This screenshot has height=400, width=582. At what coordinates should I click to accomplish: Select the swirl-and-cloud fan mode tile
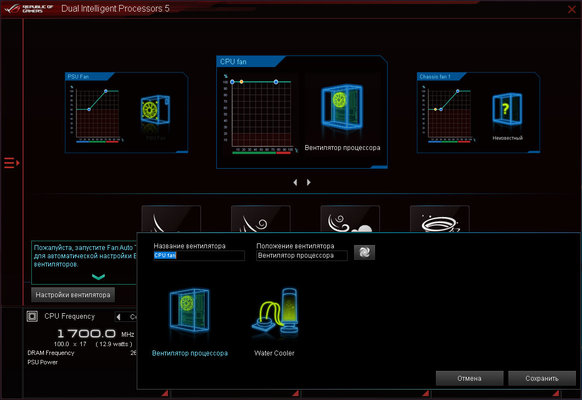pos(350,219)
